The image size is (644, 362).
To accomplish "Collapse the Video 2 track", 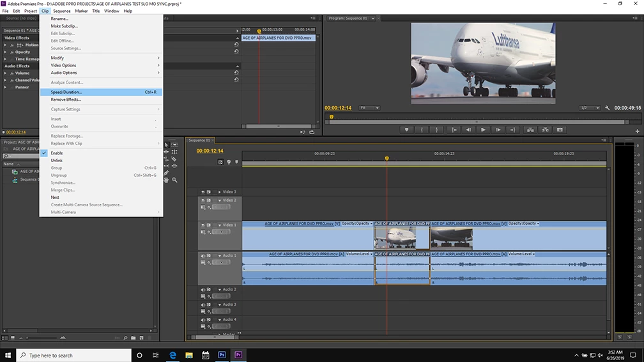I will (x=219, y=200).
